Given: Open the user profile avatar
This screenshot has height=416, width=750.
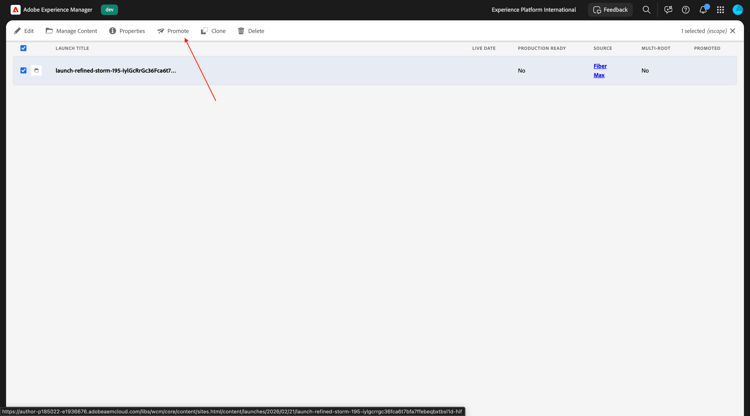Looking at the screenshot, I should point(738,10).
